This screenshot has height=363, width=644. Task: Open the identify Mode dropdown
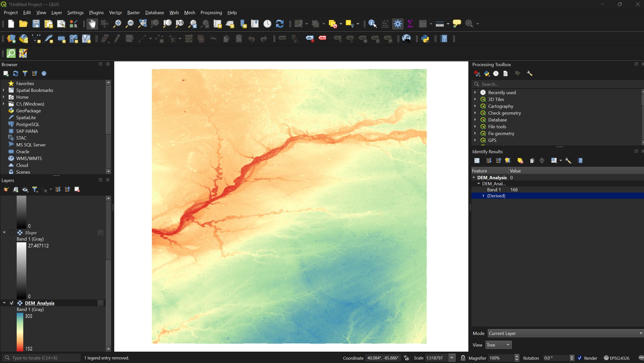coord(565,333)
